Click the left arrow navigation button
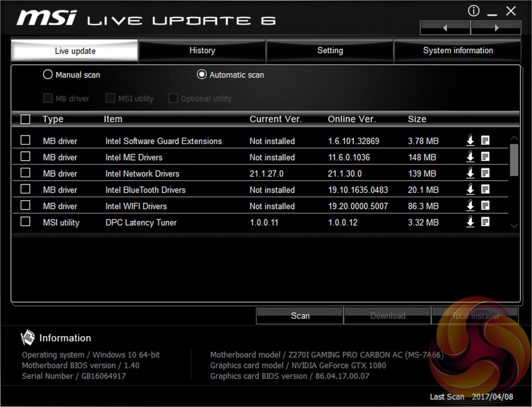Image resolution: width=532 pixels, height=407 pixels. 445,28
